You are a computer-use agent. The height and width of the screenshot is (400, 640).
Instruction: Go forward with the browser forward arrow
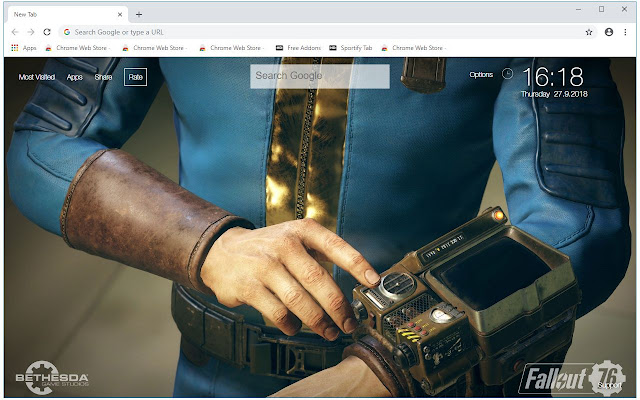tap(31, 32)
